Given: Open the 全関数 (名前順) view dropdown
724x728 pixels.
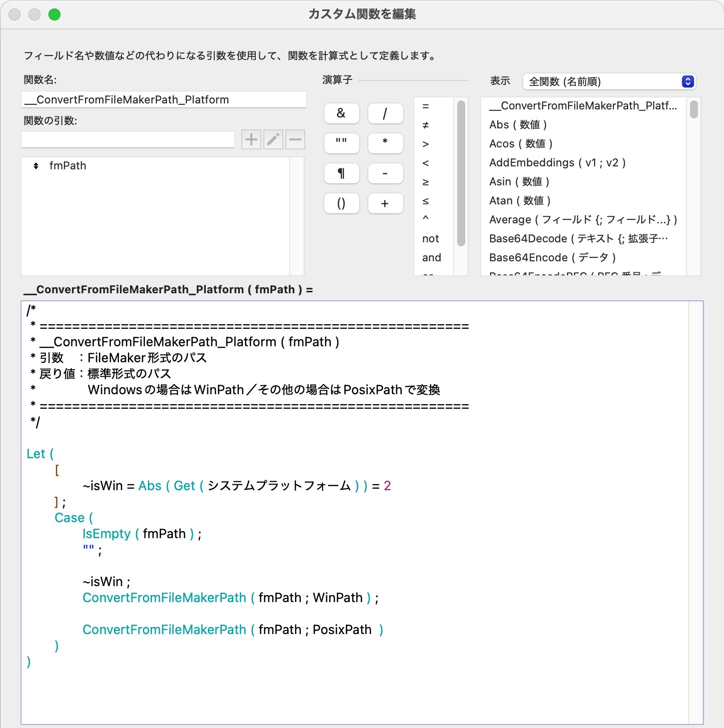Looking at the screenshot, I should [x=609, y=81].
